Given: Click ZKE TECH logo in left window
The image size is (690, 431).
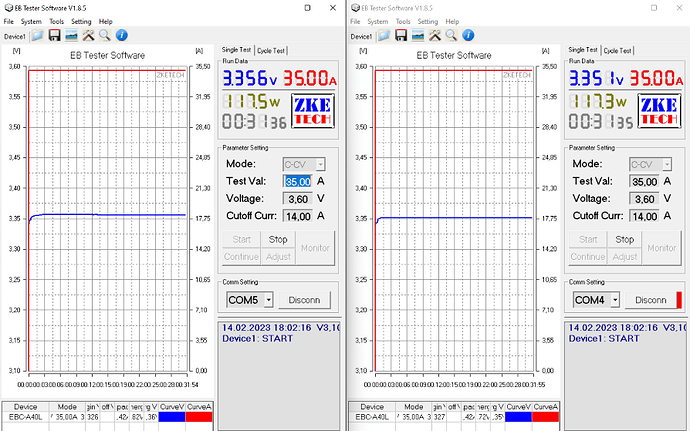Looking at the screenshot, I should tap(312, 111).
